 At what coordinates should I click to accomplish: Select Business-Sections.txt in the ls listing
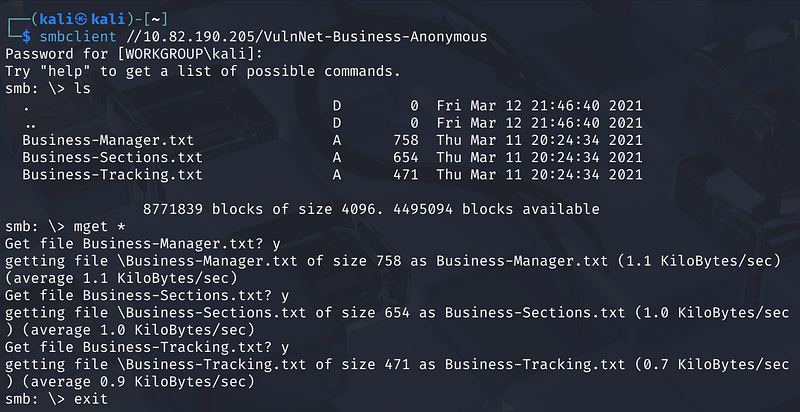(112, 157)
